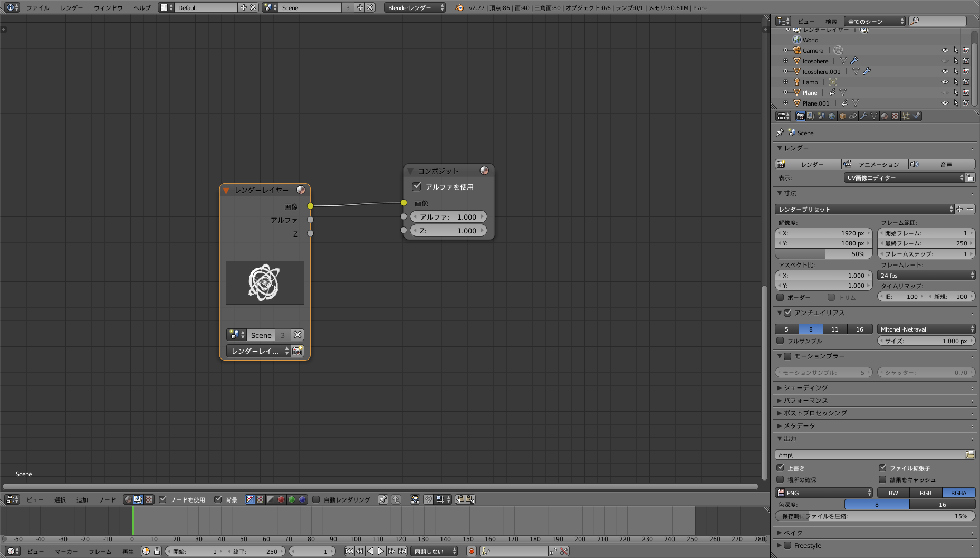Click the 'レンダー' render button in properties

[x=808, y=164]
